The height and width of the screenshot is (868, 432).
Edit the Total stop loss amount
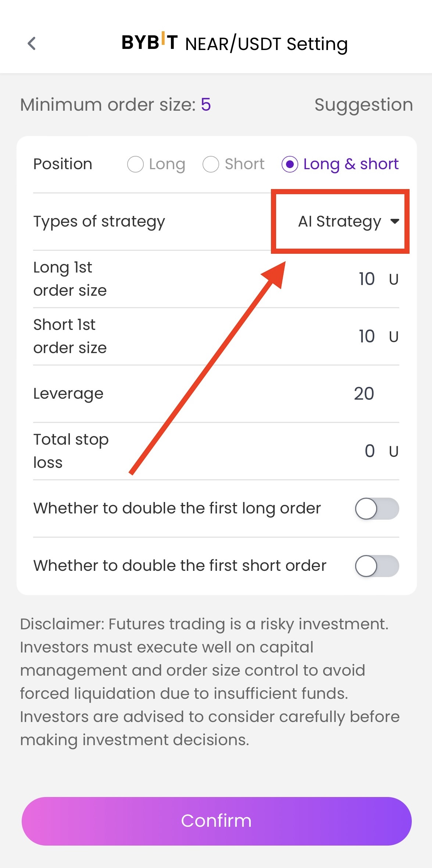click(369, 451)
